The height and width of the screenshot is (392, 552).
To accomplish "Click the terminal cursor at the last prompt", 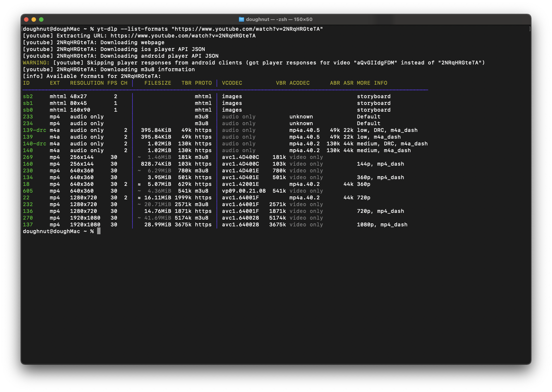I will [99, 231].
